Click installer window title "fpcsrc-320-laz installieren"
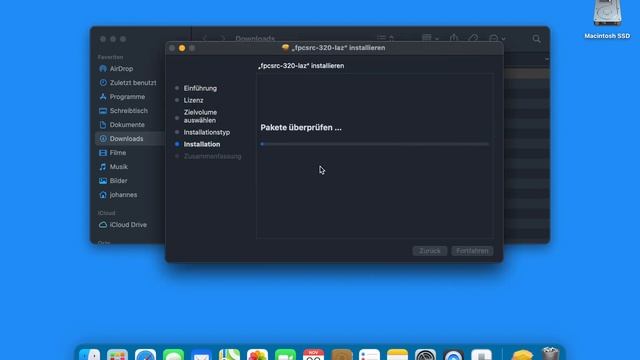The height and width of the screenshot is (360, 640). tap(338, 48)
